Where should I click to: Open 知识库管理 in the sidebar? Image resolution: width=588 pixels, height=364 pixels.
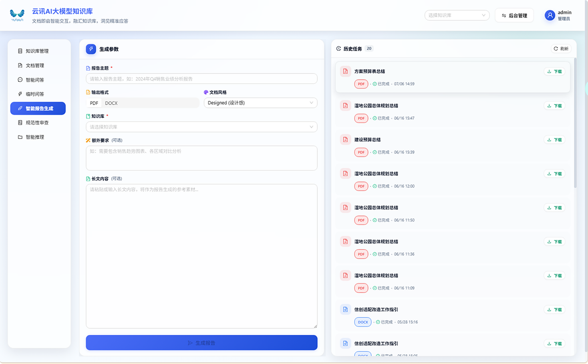38,51
